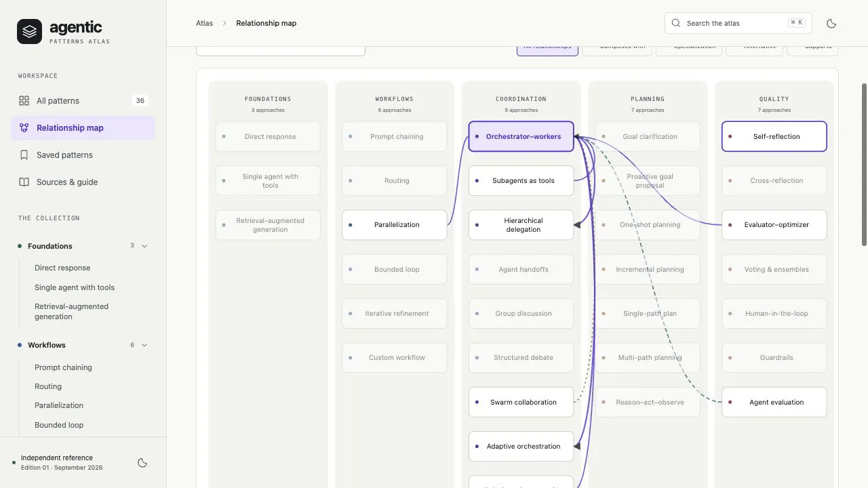Toggle theme with the sidebar footer moon
This screenshot has height=488, width=868.
(x=142, y=463)
